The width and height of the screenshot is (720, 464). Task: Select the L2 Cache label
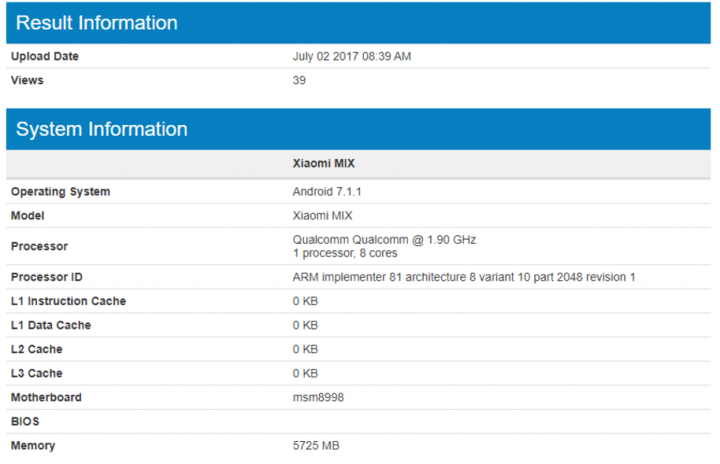pyautogui.click(x=37, y=349)
